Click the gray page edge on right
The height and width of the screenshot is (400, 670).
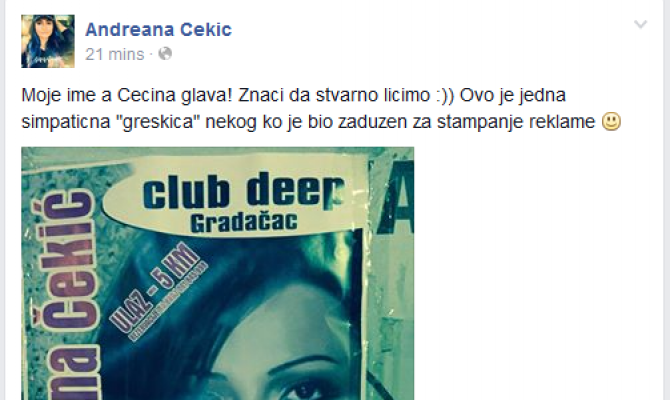[x=667, y=200]
